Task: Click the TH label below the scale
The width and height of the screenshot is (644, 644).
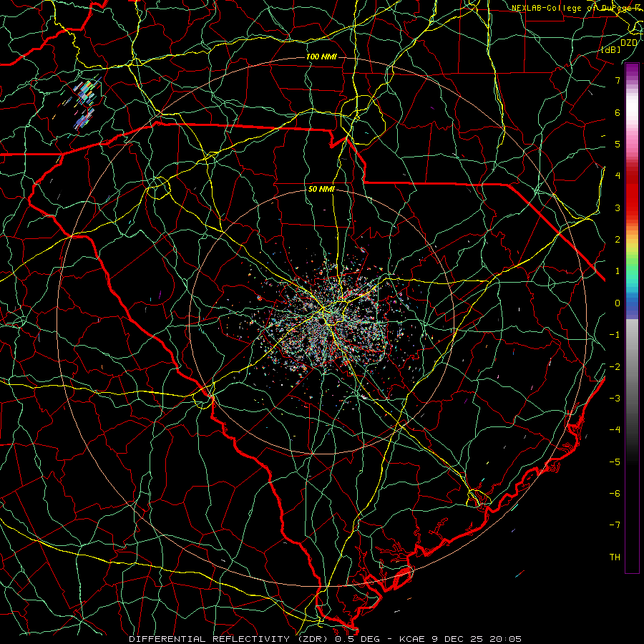Action: [x=615, y=557]
